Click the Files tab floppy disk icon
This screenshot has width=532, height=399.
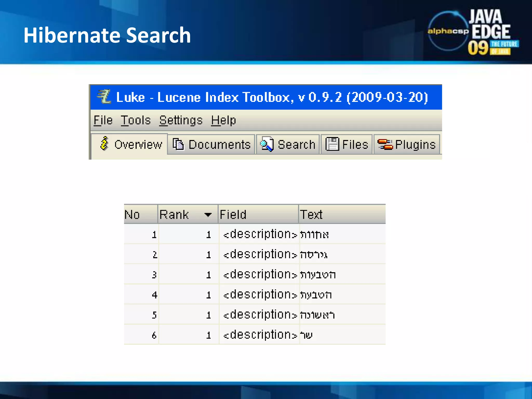pos(332,144)
